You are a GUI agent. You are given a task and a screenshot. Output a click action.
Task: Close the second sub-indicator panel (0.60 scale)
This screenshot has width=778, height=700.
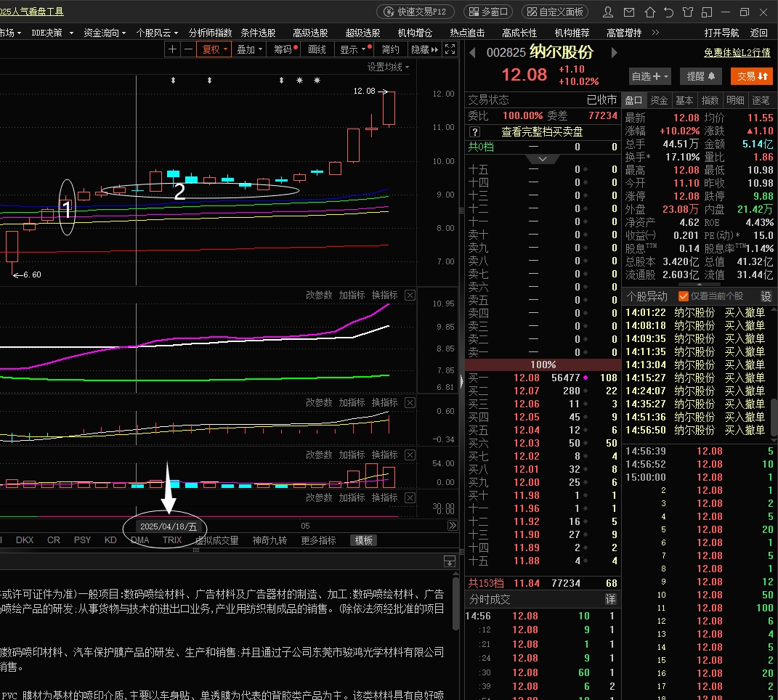pos(410,402)
